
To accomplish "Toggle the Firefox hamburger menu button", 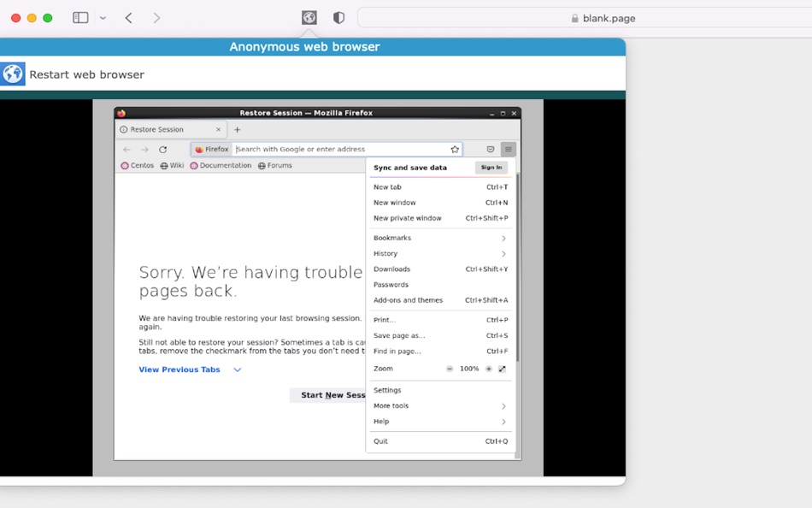I will 509,150.
